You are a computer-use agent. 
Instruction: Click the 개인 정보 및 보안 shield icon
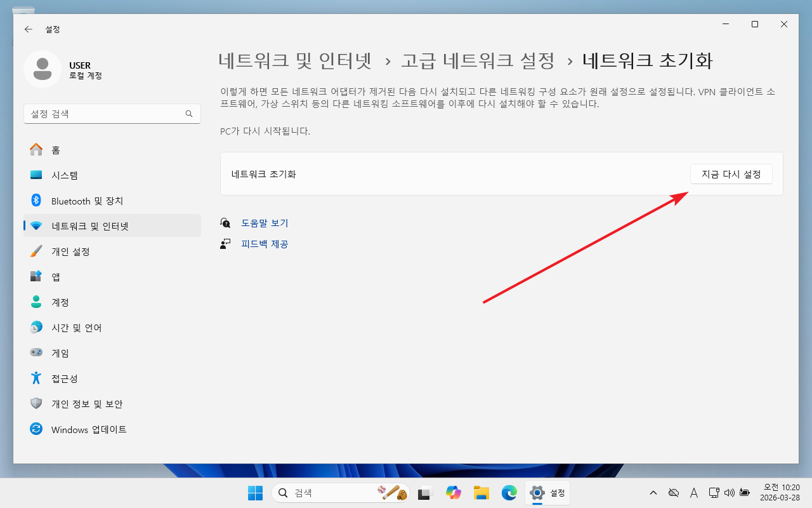click(36, 404)
